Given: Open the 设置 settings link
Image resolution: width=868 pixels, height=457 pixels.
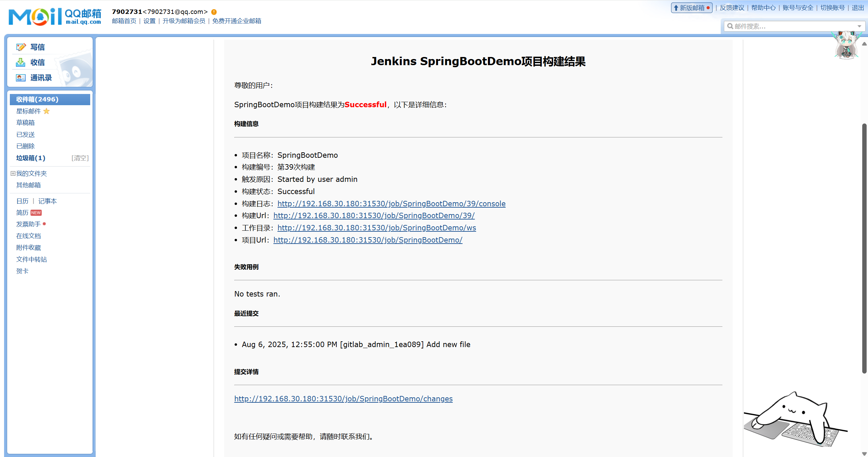Looking at the screenshot, I should (x=149, y=21).
